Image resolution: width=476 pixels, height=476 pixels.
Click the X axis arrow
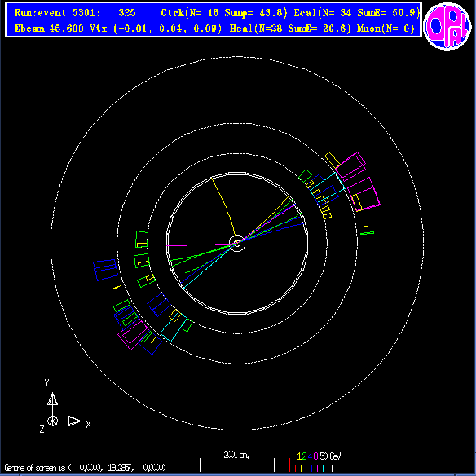coord(70,421)
